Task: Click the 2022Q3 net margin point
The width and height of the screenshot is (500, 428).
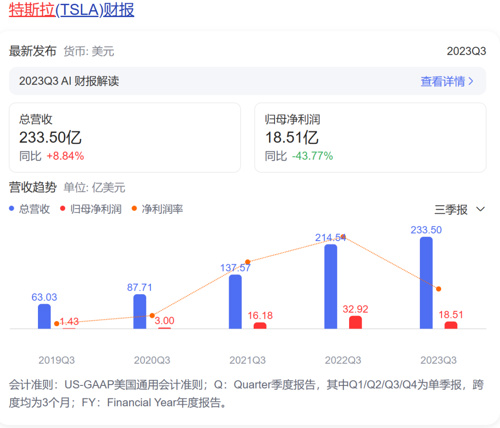Action: coord(343,237)
